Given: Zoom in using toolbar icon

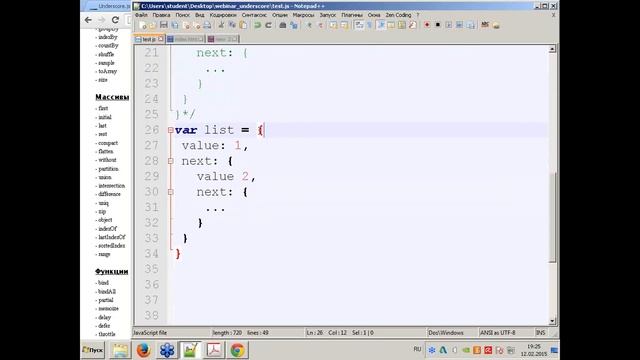Looking at the screenshot, I should (310, 25).
